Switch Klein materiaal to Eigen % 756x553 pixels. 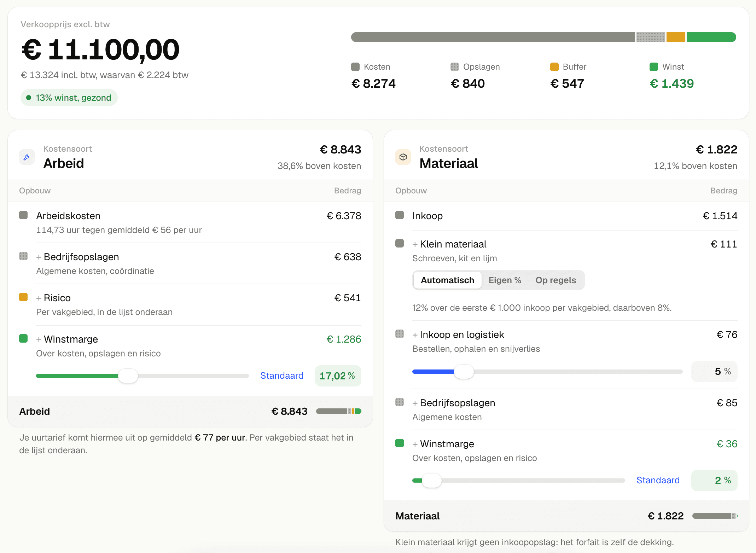[505, 280]
